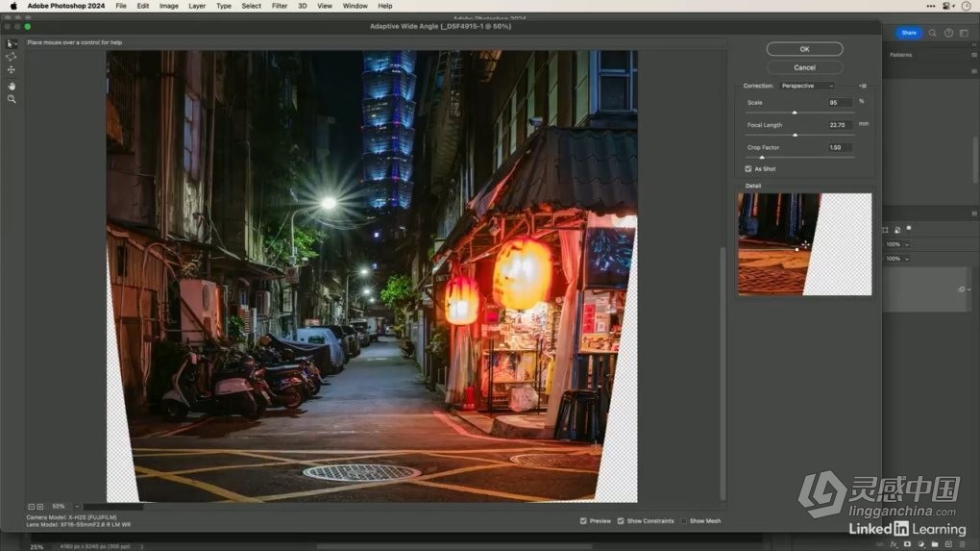This screenshot has width=980, height=551.
Task: Click the Crop Factor value field
Action: tap(840, 147)
